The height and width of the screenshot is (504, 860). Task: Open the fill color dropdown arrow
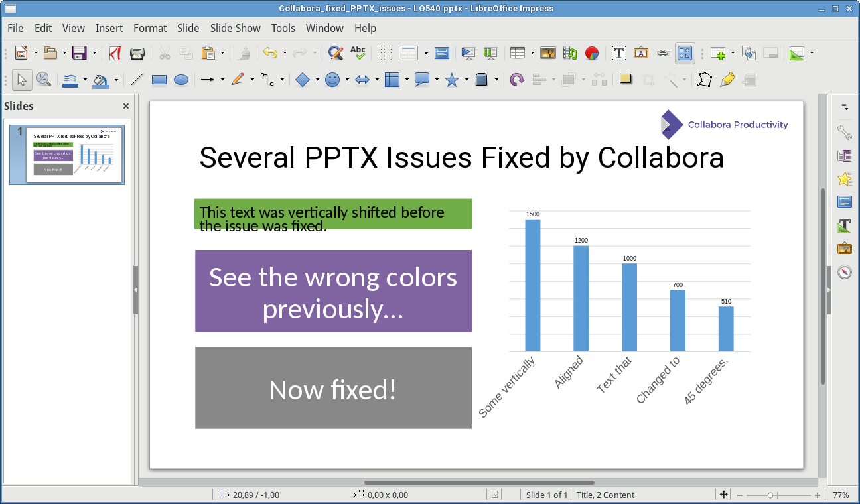(x=116, y=80)
